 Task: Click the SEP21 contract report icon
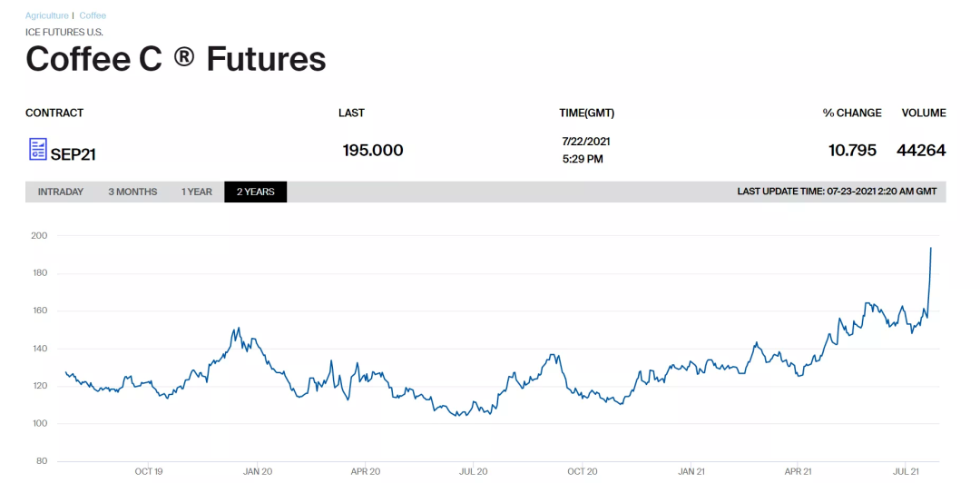click(37, 150)
